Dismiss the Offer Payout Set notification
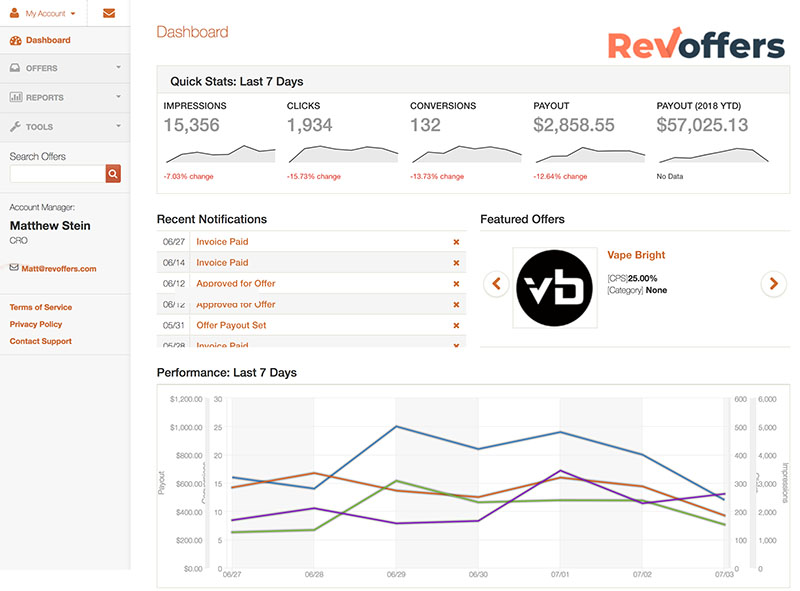800x591 pixels. click(456, 325)
